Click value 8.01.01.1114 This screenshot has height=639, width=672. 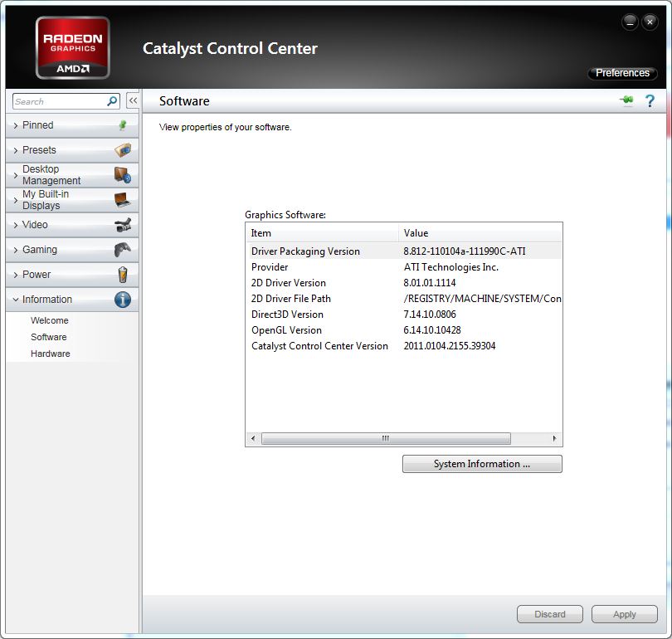(x=430, y=283)
